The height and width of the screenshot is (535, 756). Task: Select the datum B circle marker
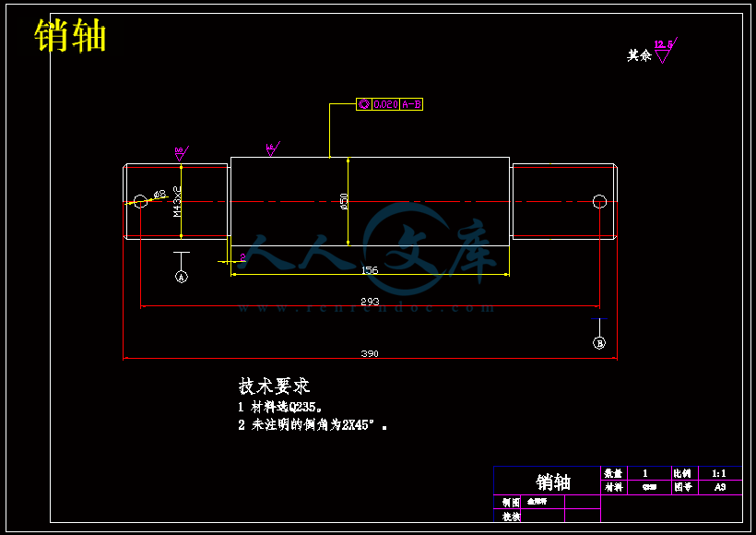click(599, 343)
